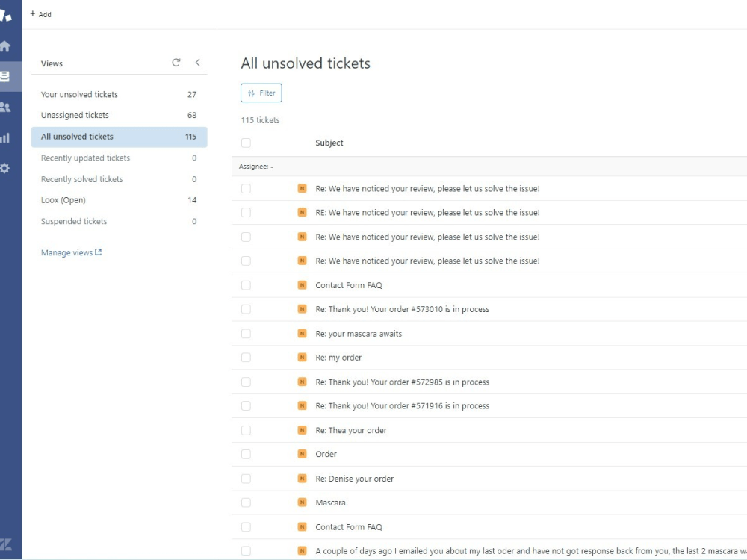Click the status badge of Order ticket

302,454
